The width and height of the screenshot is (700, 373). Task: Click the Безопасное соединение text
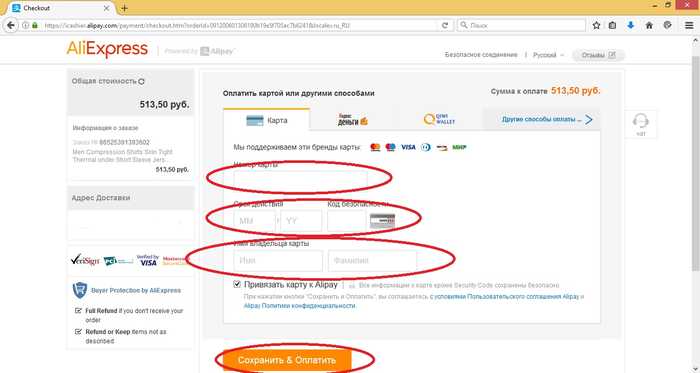481,55
